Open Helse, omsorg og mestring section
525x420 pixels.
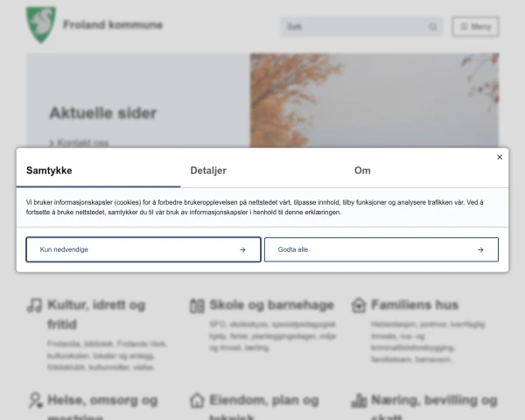[x=102, y=406]
